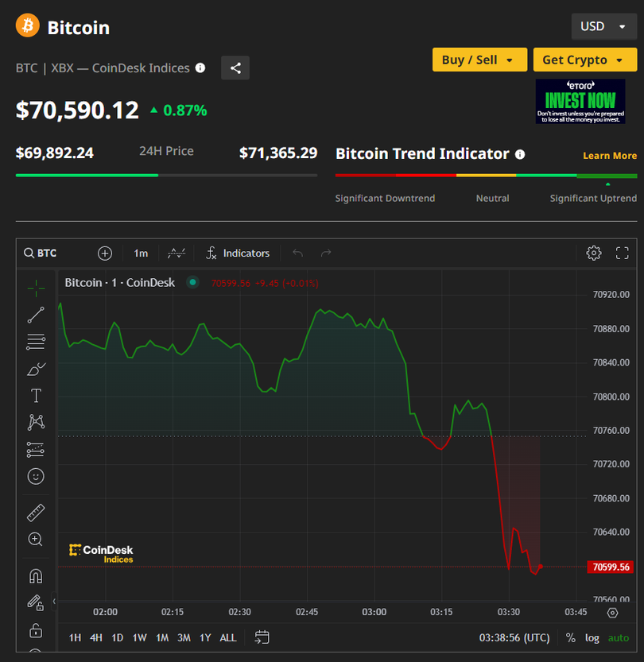Select the ruler measure tool

[36, 513]
